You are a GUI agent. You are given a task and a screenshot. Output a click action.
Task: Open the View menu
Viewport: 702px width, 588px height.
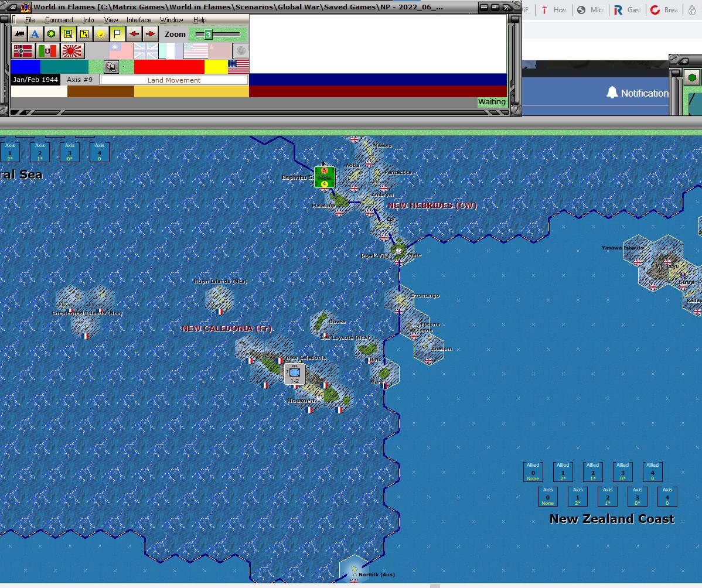pos(111,20)
